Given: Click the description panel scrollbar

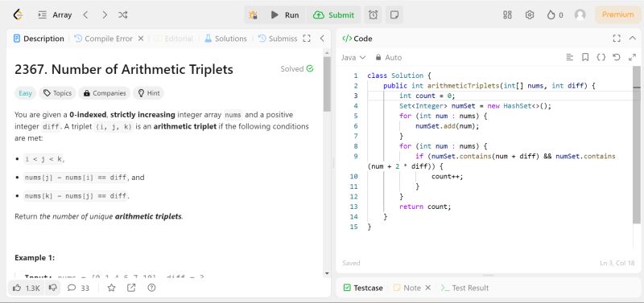Looking at the screenshot, I should point(327,84).
